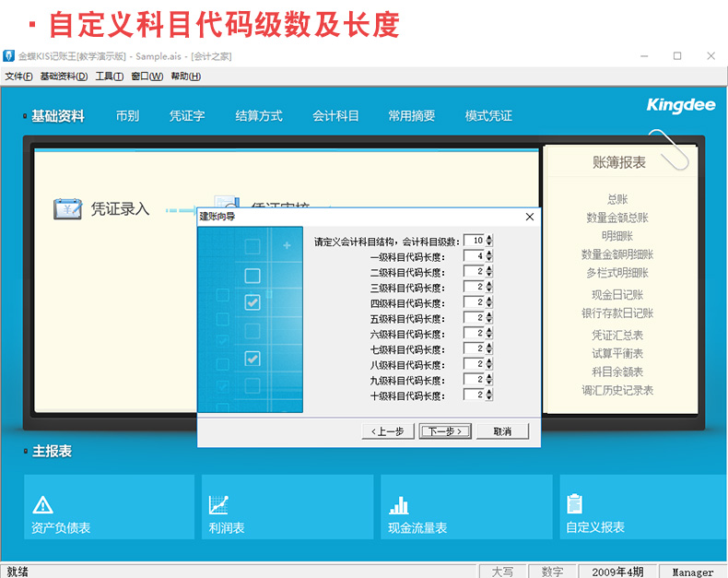
Task: Click the 取消 button
Action: (x=501, y=431)
